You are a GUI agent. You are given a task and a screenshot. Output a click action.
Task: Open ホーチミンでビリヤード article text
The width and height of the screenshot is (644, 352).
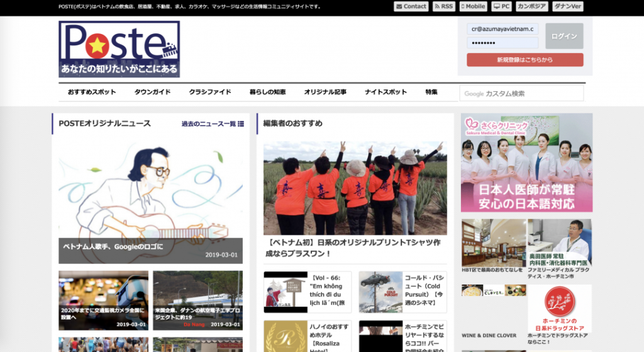425,337
